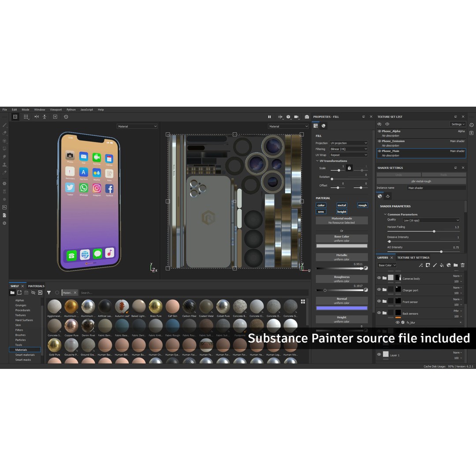Toggle visibility of Phone_Emission texture set
Image resolution: width=476 pixels, height=476 pixels.
(x=379, y=141)
